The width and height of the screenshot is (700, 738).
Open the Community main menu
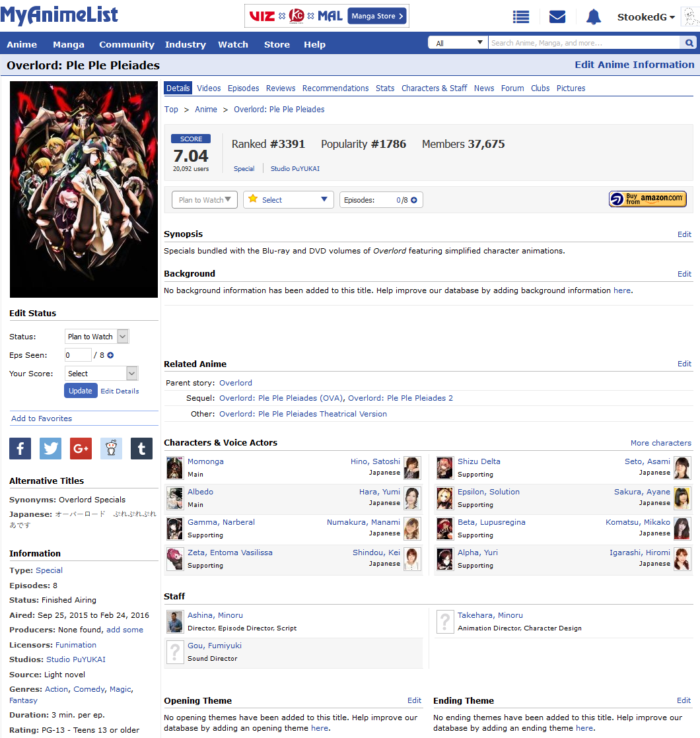click(127, 45)
